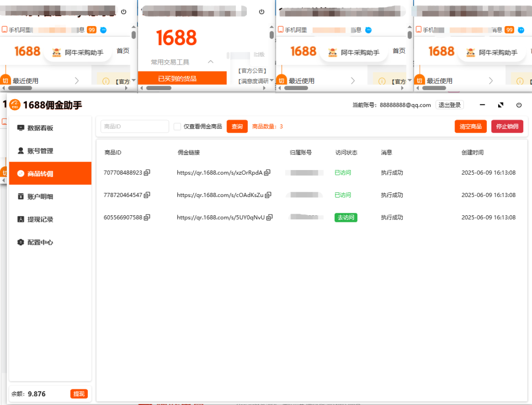Open the 数据看板 sidebar menu
This screenshot has width=532, height=405.
(40, 128)
